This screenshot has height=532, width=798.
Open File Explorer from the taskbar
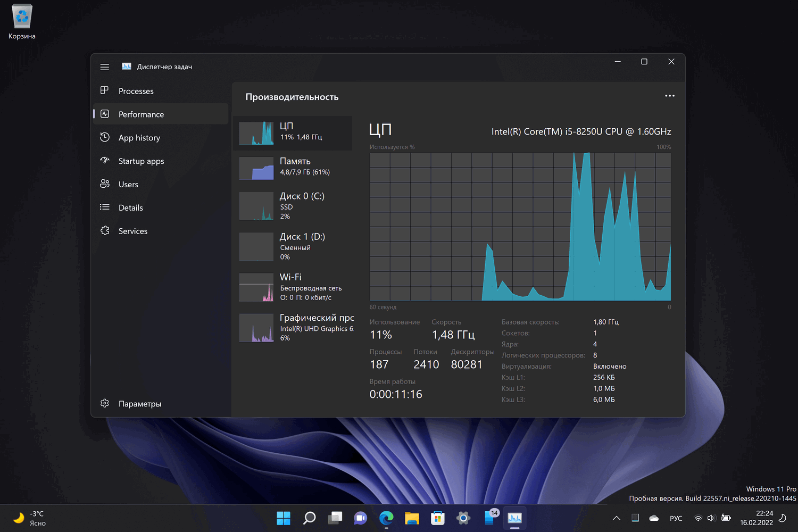pos(412,518)
